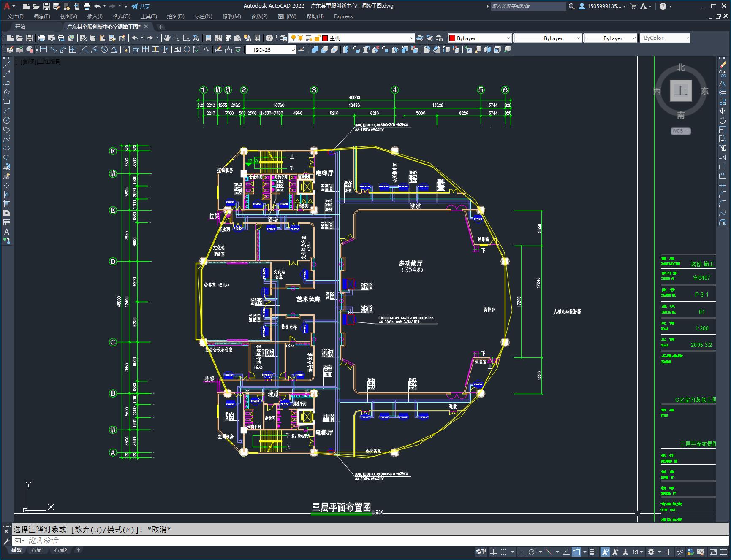
Task: Switch to the 布局1 layout tab
Action: [38, 550]
